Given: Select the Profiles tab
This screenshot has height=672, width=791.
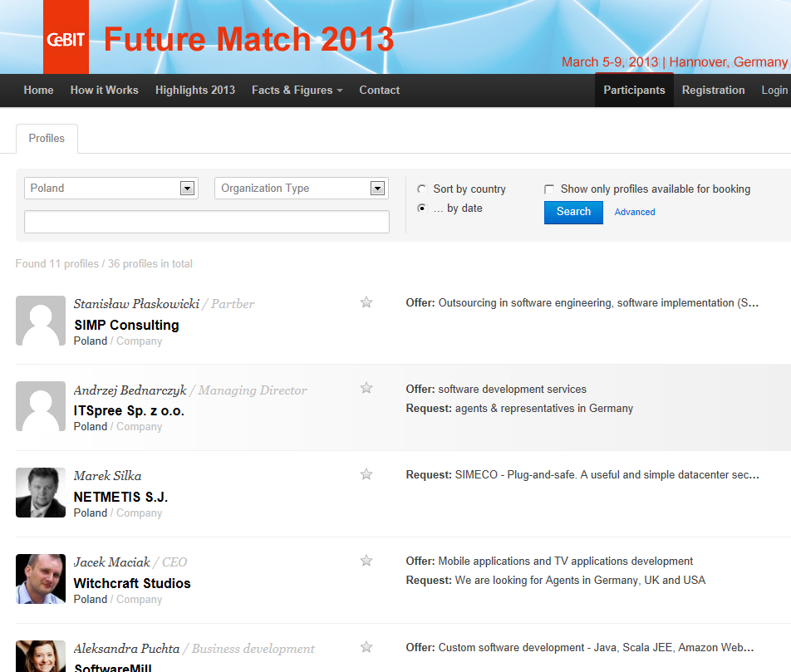Looking at the screenshot, I should (47, 138).
